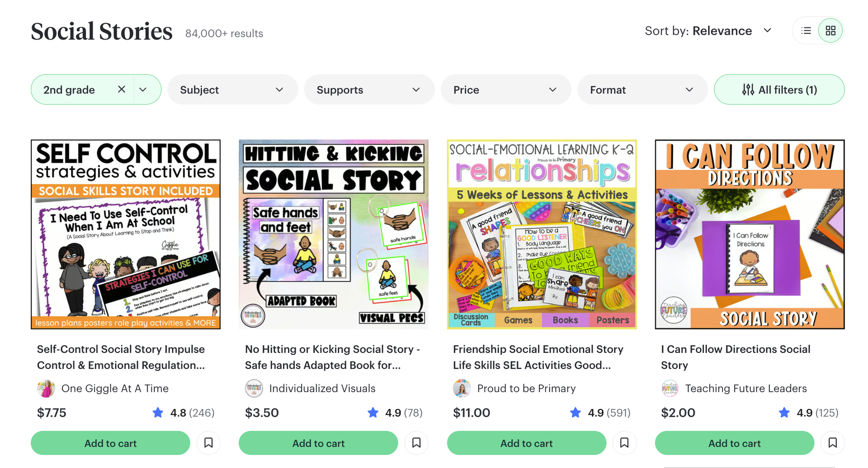Open Hitting & Kicking Social Story thumbnail
868x468 pixels.
[x=333, y=234]
